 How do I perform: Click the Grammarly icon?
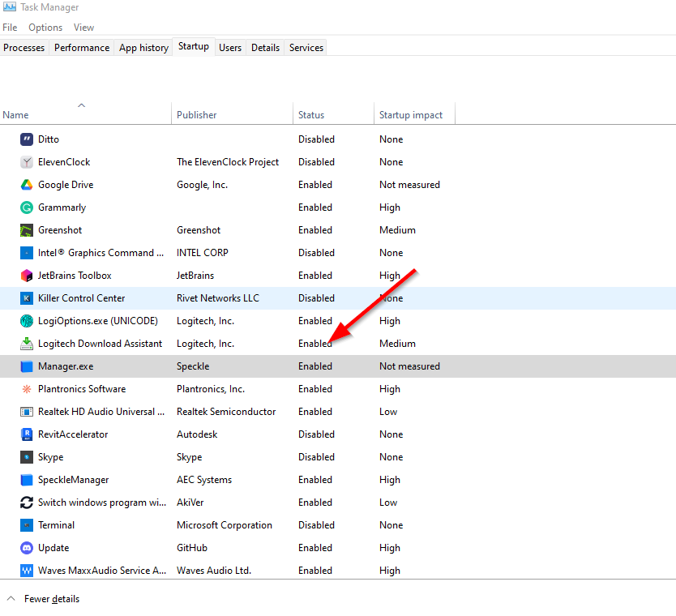click(27, 207)
